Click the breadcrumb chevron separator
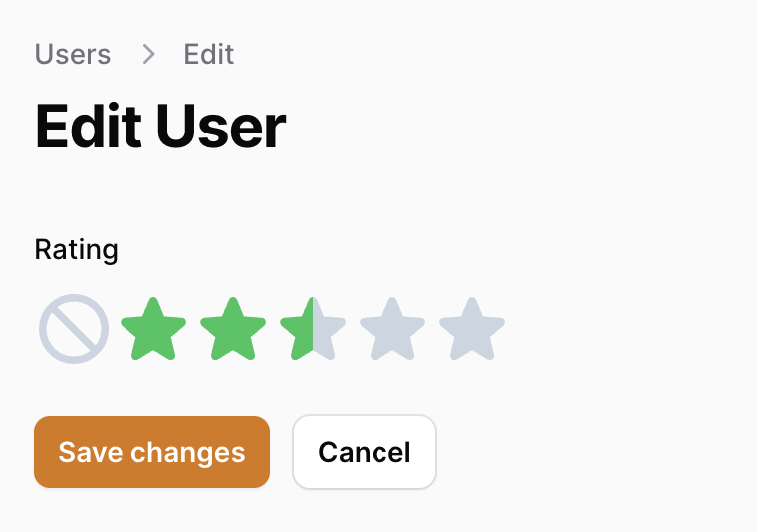The width and height of the screenshot is (757, 532). (148, 54)
